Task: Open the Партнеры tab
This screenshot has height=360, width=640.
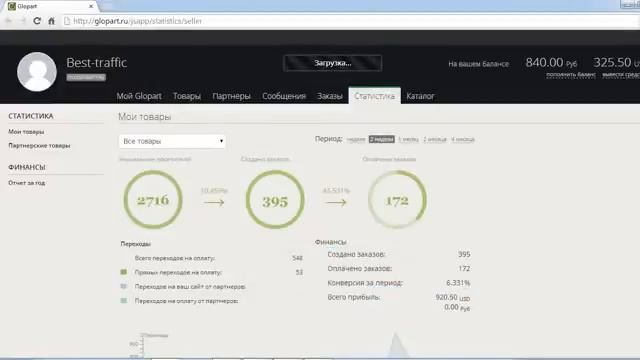Action: [x=231, y=96]
